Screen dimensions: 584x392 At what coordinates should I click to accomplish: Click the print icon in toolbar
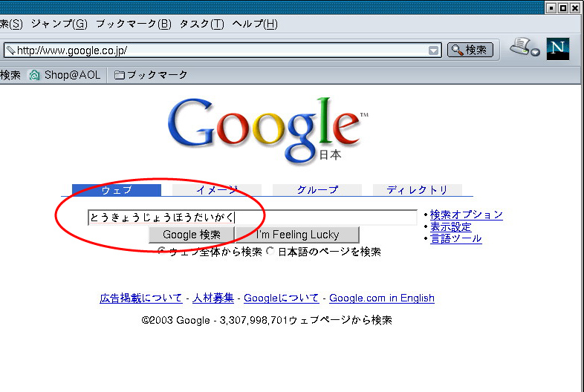521,47
